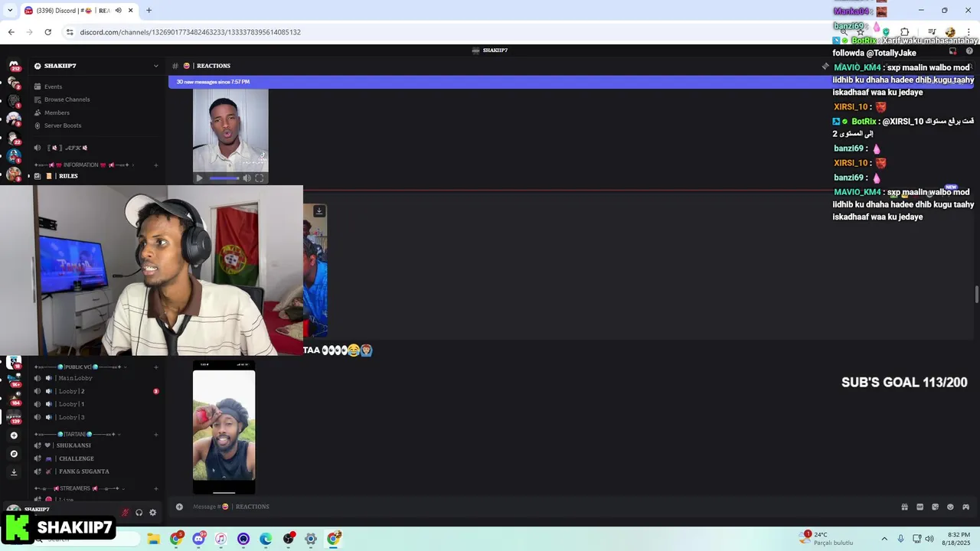Open Browse Channels
The width and height of the screenshot is (980, 551).
(x=67, y=99)
